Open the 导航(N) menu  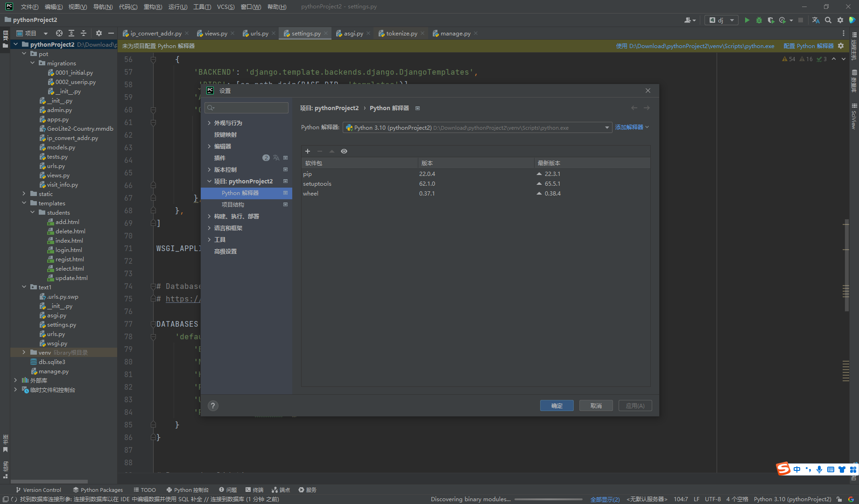[x=103, y=7]
